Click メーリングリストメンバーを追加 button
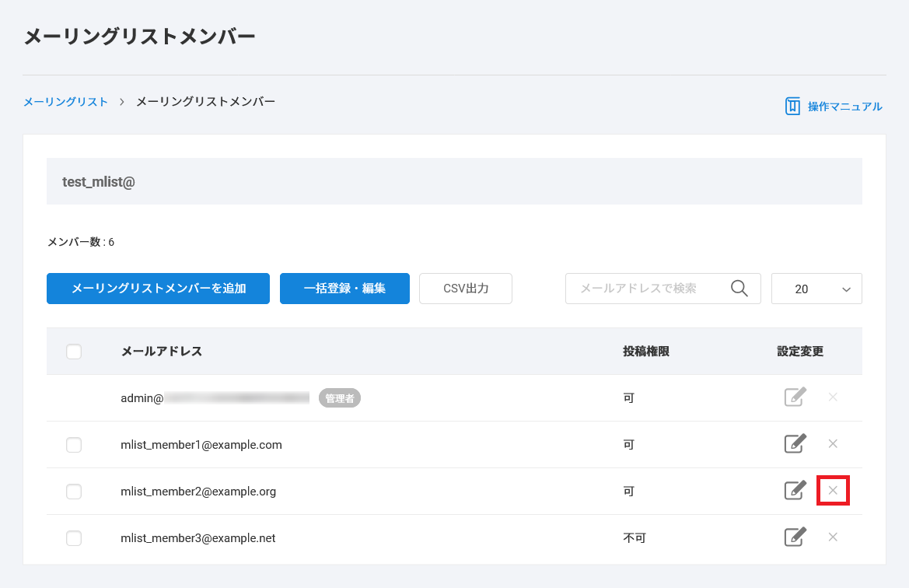909x588 pixels. [158, 289]
